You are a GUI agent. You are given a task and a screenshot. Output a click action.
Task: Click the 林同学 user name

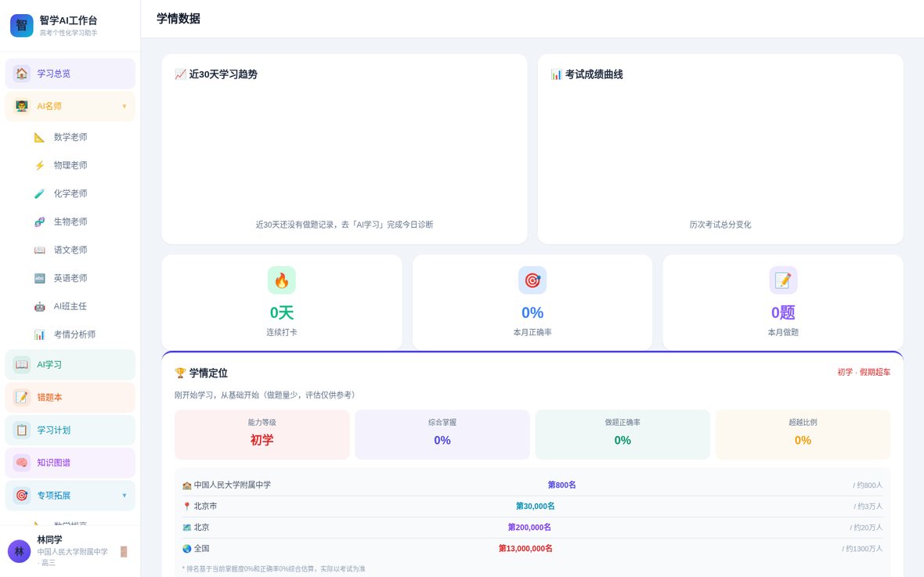[49, 539]
